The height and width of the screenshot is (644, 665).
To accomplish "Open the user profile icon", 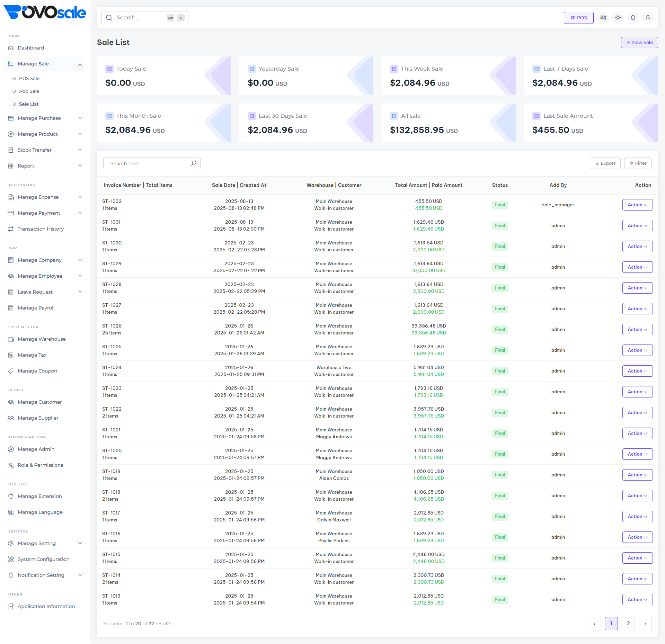I will [x=648, y=17].
